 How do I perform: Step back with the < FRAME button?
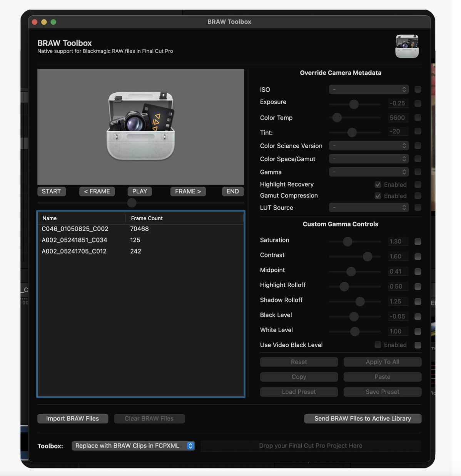tap(97, 191)
